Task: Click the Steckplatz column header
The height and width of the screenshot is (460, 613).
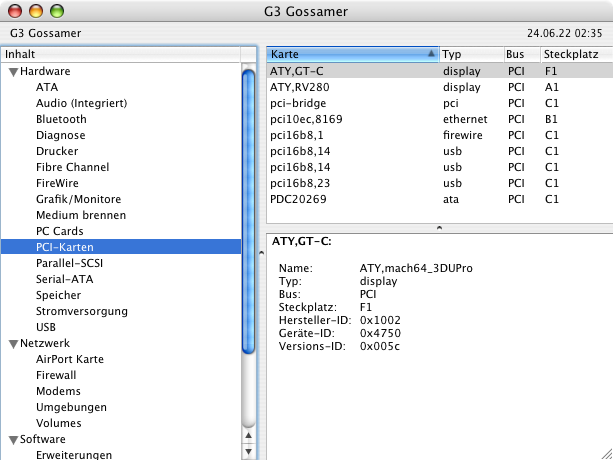Action: click(x=577, y=54)
